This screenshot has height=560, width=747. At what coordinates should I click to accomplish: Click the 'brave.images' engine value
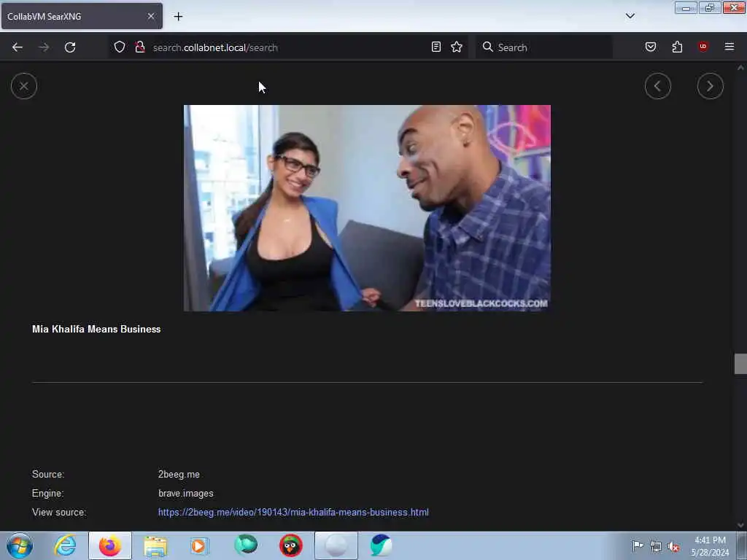pyautogui.click(x=186, y=494)
